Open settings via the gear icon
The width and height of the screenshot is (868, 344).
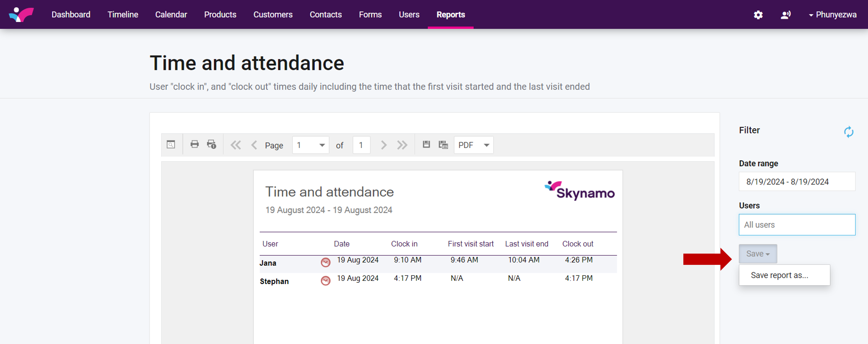click(x=758, y=15)
